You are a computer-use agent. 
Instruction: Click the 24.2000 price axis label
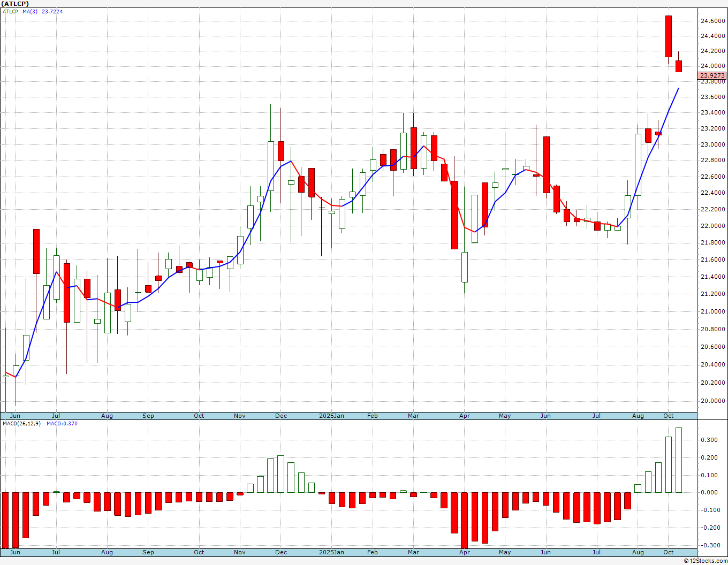712,51
